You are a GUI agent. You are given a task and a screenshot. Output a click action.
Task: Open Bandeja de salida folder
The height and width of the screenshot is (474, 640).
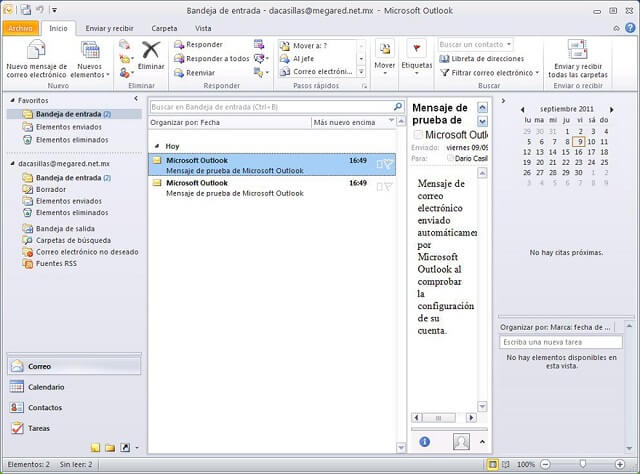pyautogui.click(x=65, y=229)
